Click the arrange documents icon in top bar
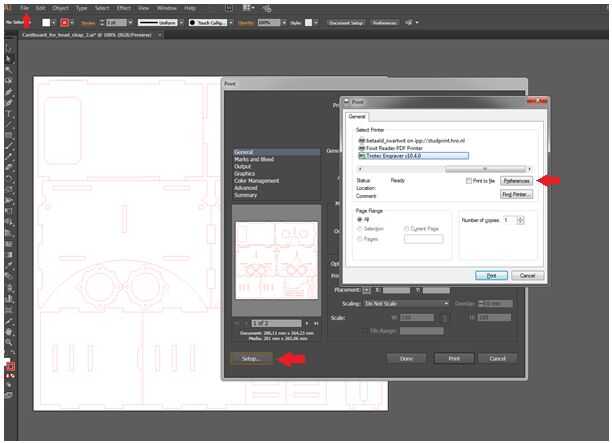The height and width of the screenshot is (443, 612). [x=248, y=8]
